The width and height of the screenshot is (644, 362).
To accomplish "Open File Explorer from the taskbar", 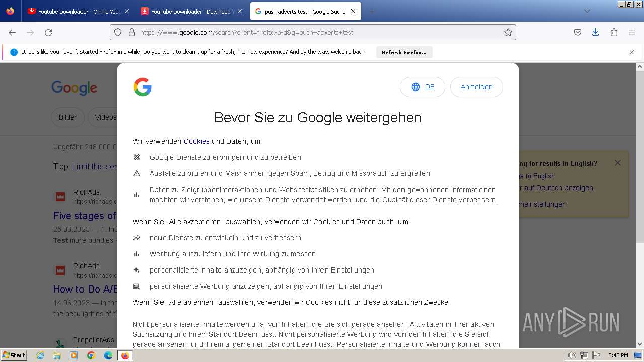I will click(x=57, y=355).
